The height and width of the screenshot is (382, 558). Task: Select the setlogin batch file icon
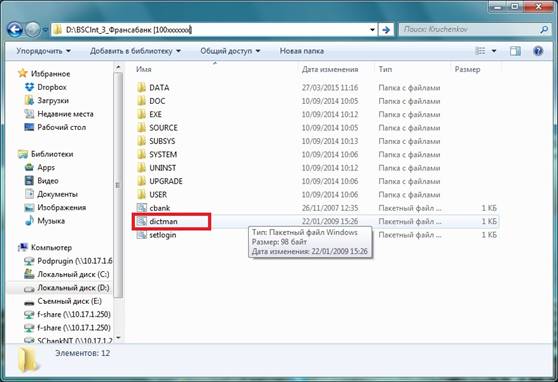click(142, 235)
